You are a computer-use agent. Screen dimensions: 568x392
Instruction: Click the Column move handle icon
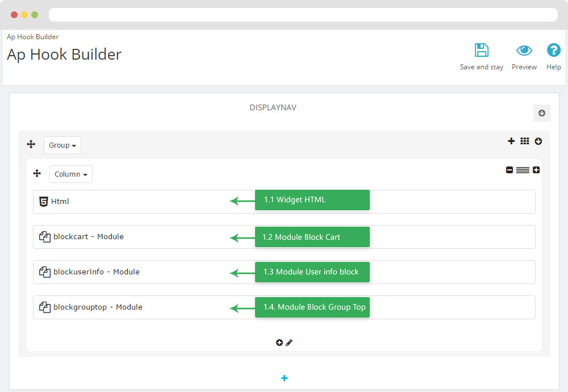[37, 173]
